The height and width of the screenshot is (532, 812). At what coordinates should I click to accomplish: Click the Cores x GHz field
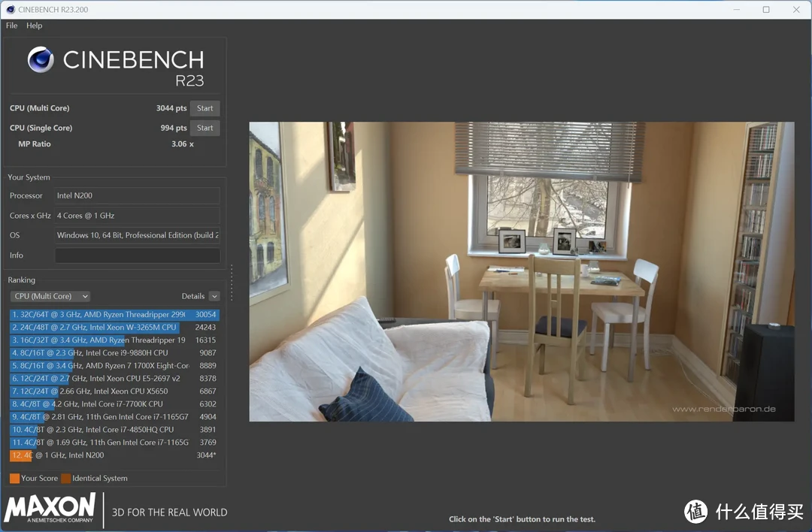pos(138,216)
